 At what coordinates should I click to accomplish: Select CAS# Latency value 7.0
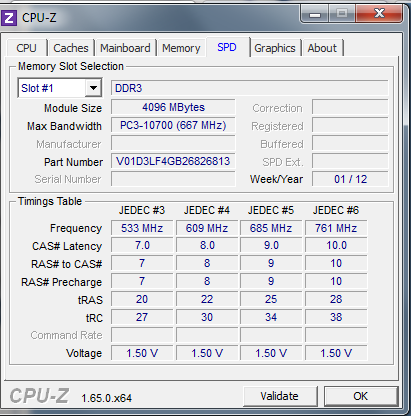tap(142, 245)
